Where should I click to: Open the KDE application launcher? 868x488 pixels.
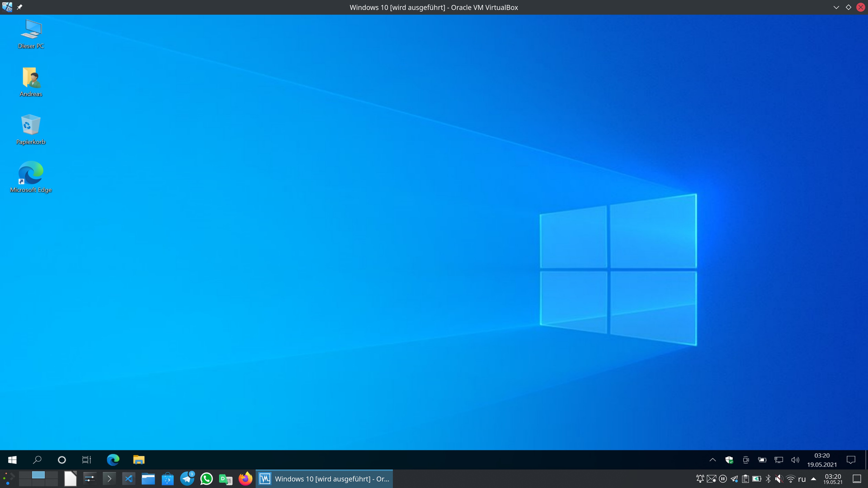coord(9,479)
